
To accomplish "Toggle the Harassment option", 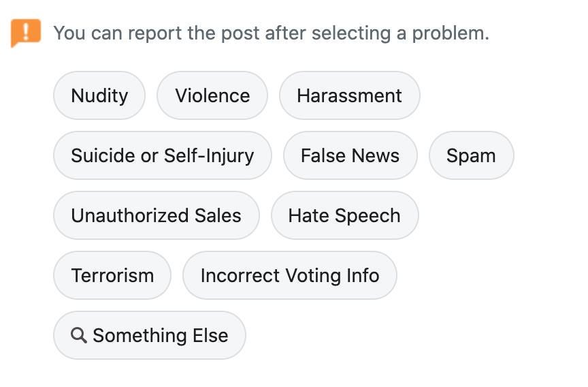I will pos(350,95).
